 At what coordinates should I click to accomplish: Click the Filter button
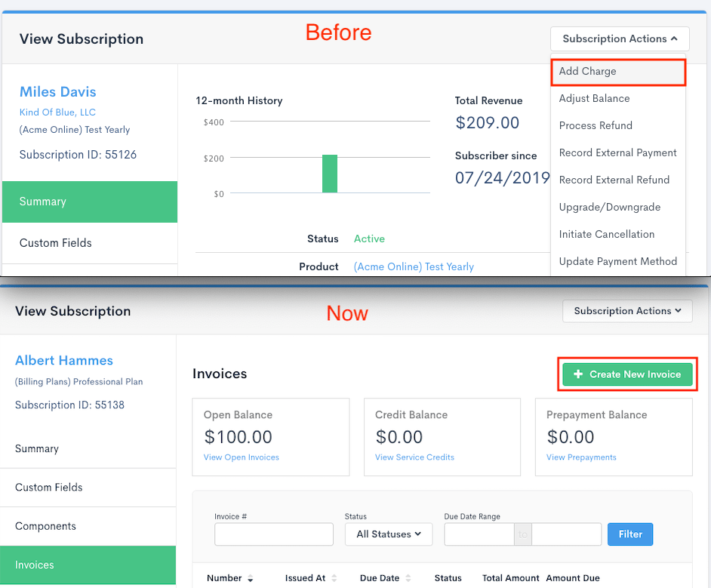tap(630, 534)
